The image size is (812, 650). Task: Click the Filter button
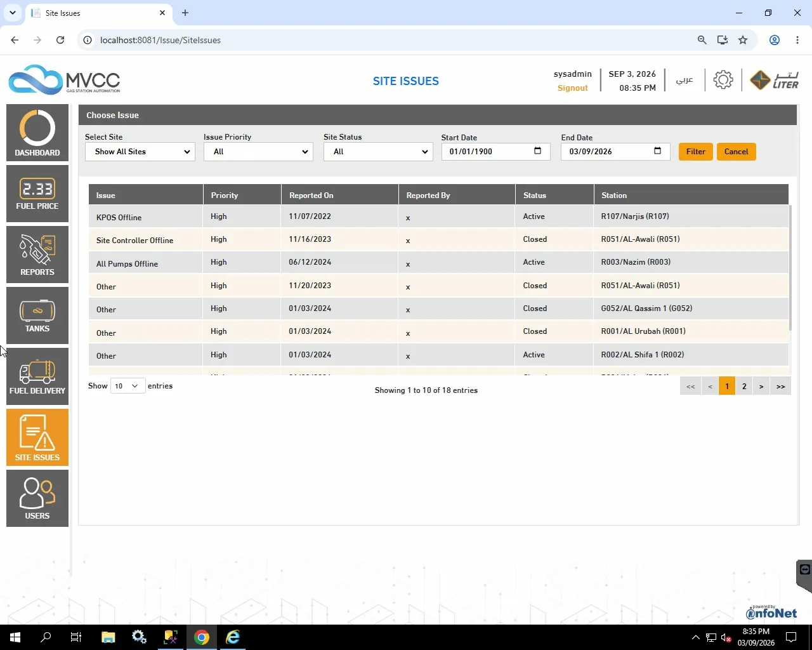pyautogui.click(x=696, y=152)
